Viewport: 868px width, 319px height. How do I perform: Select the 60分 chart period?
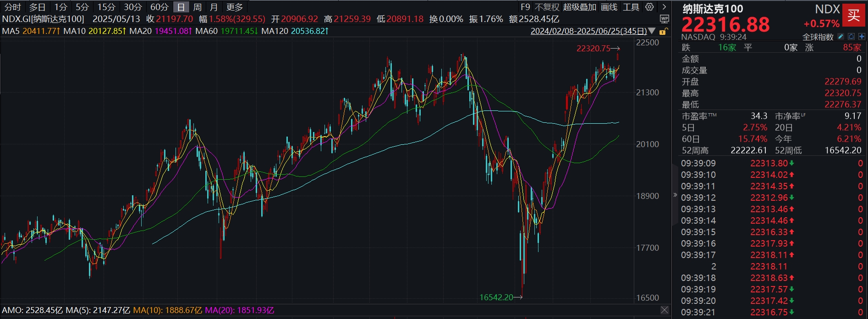pos(159,7)
